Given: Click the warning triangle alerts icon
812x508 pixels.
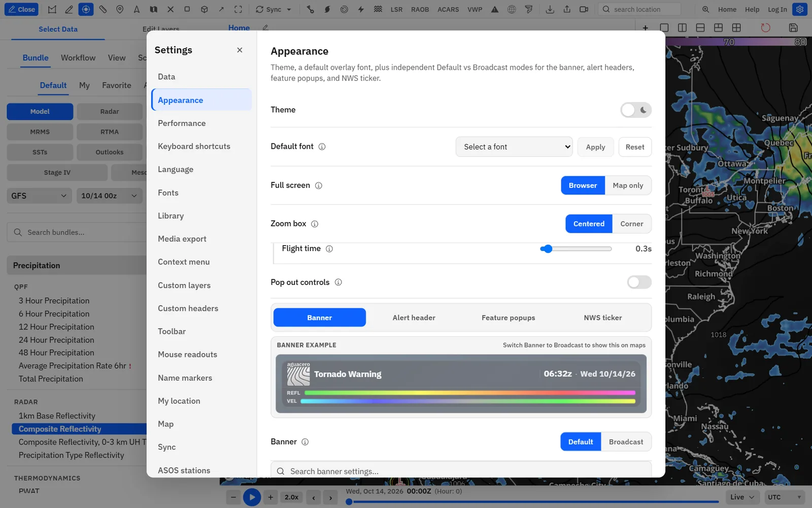Looking at the screenshot, I should point(495,9).
